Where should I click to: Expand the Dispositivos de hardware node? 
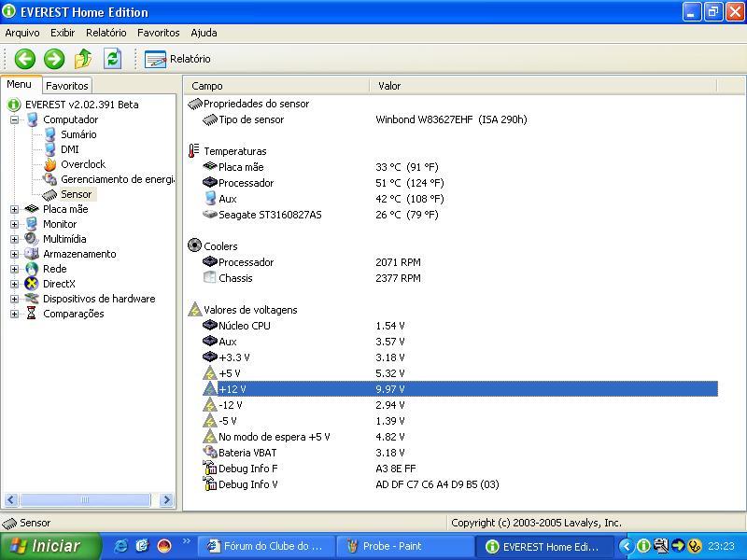click(x=14, y=299)
